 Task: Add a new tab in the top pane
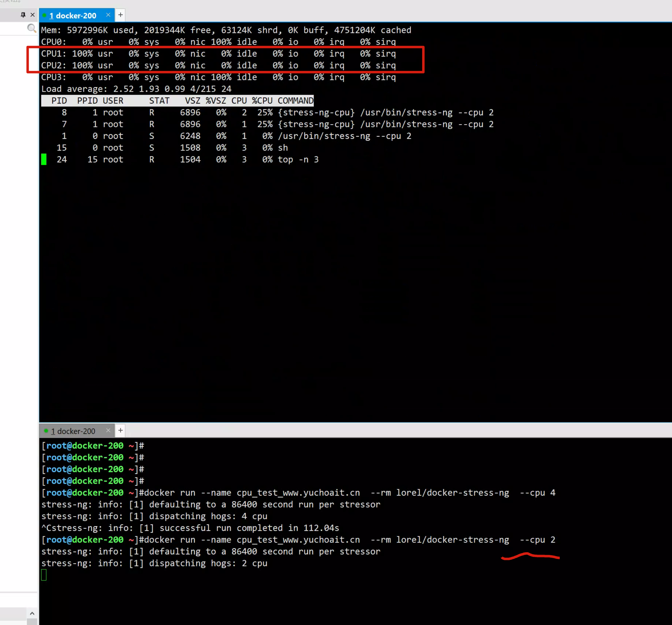[x=120, y=15]
